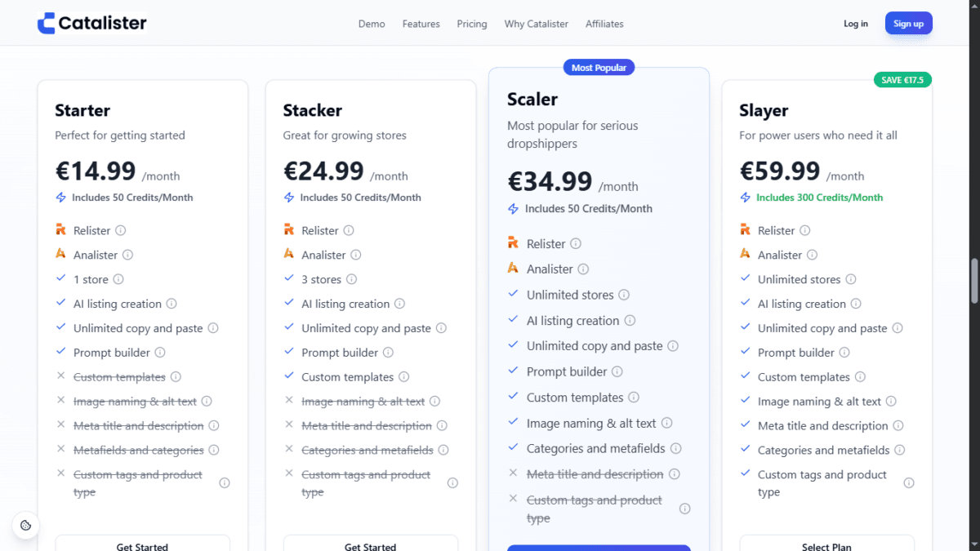Click Get Started under the Starter plan
Viewport: 980px width, 551px height.
pos(142,545)
